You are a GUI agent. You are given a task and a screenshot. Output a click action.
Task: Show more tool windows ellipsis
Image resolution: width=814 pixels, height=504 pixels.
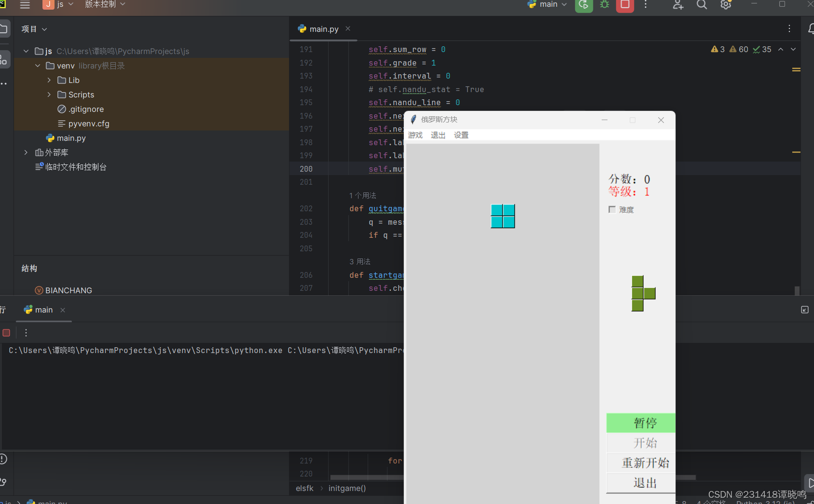[x=4, y=83]
